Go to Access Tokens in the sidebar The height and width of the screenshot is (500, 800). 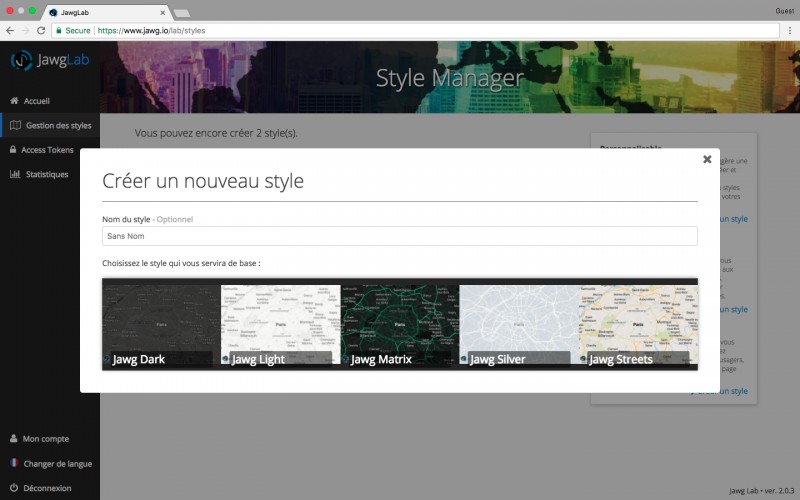[47, 150]
